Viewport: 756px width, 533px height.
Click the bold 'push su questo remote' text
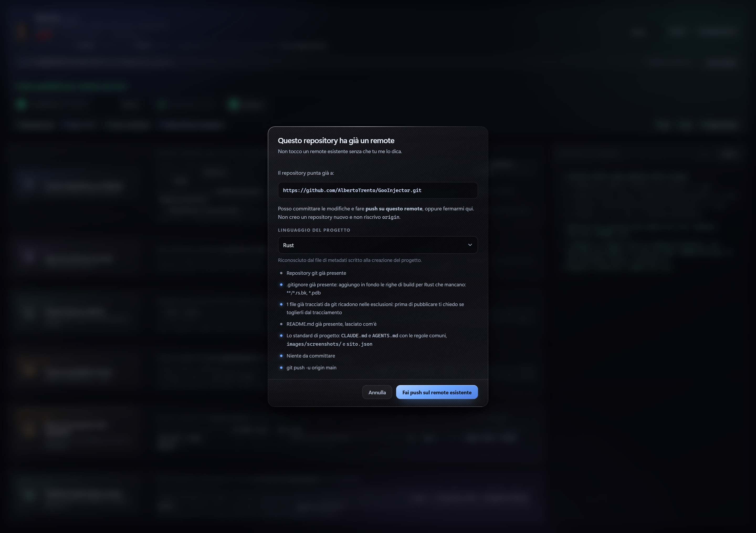(x=394, y=209)
